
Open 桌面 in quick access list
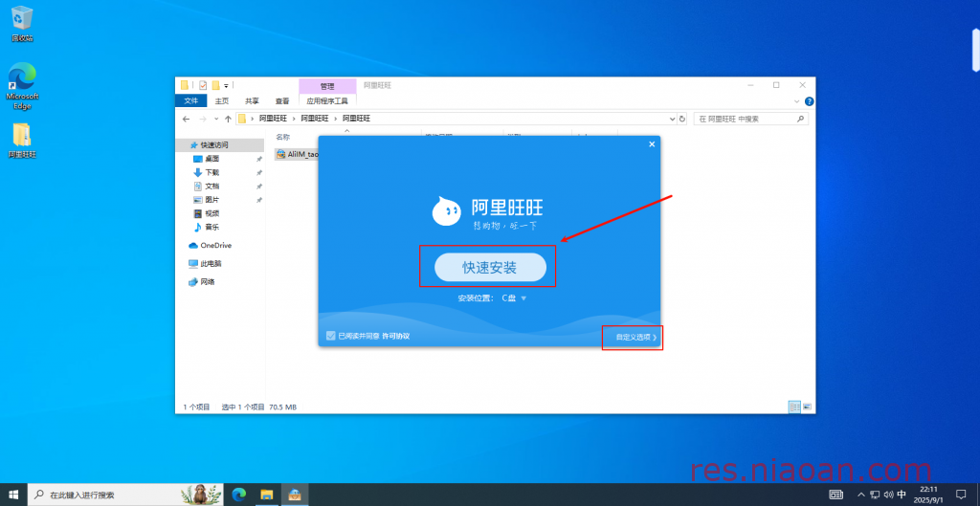click(x=212, y=159)
